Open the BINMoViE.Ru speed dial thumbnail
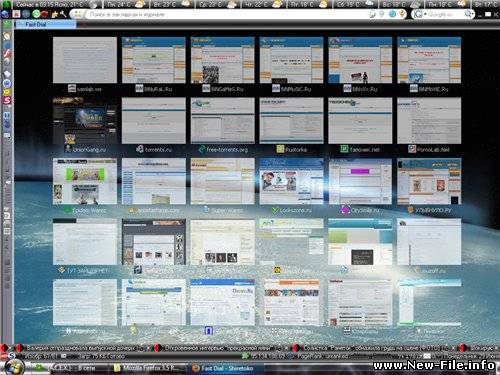This screenshot has height=375, width=500. [429, 60]
